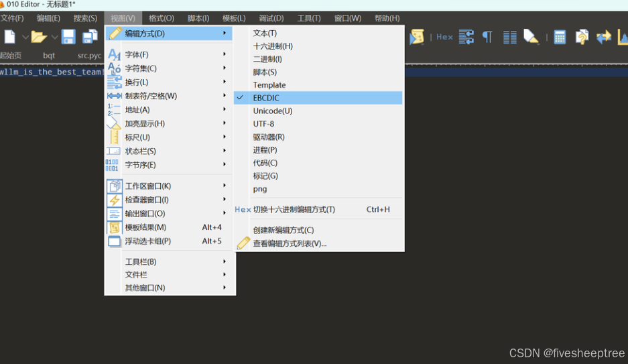This screenshot has height=364, width=628.
Task: Click the pencil icon beside 查看编辑方式列表
Action: pos(243,243)
